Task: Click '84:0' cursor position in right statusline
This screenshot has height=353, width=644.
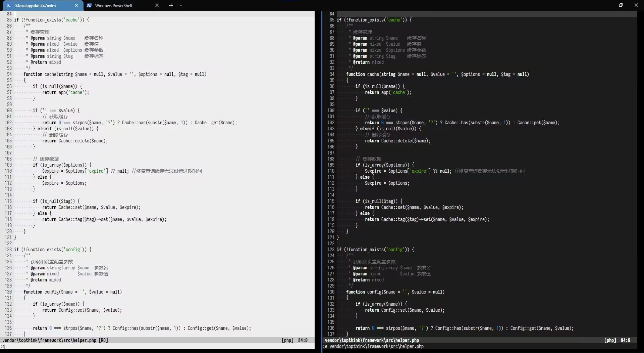Action: click(x=625, y=340)
